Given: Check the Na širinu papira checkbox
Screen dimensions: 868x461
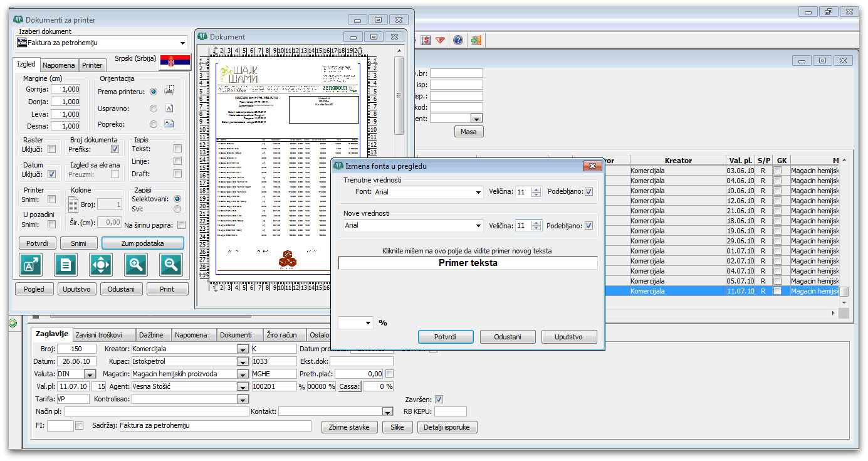Looking at the screenshot, I should pos(181,225).
